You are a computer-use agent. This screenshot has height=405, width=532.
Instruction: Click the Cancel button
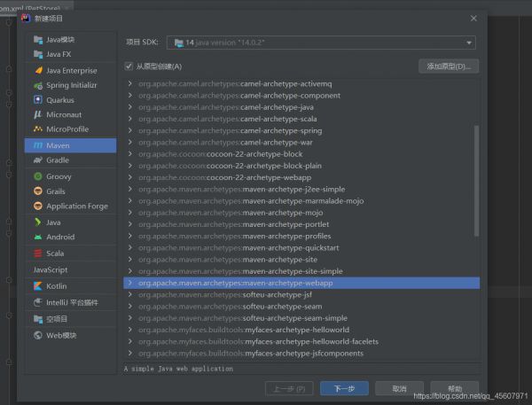click(x=399, y=388)
